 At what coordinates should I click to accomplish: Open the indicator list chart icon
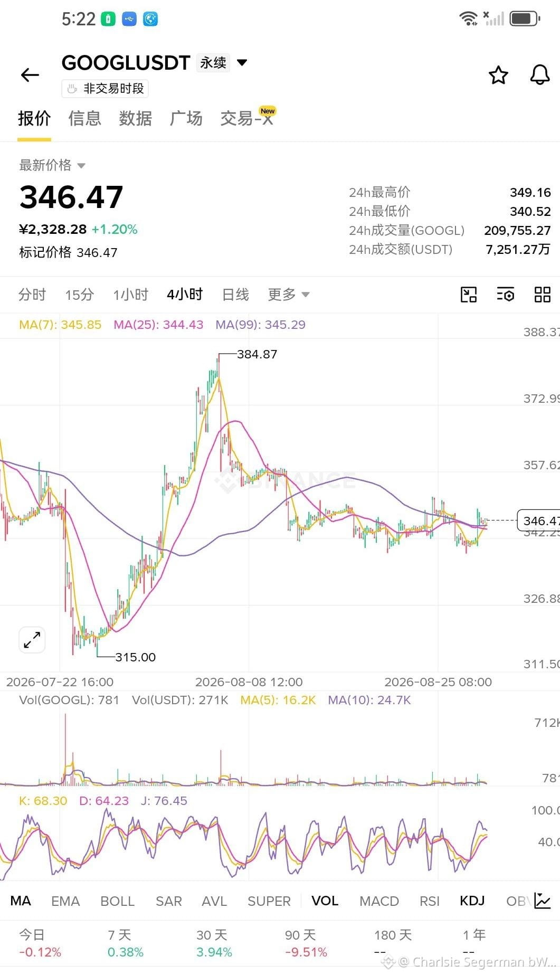pos(543,901)
